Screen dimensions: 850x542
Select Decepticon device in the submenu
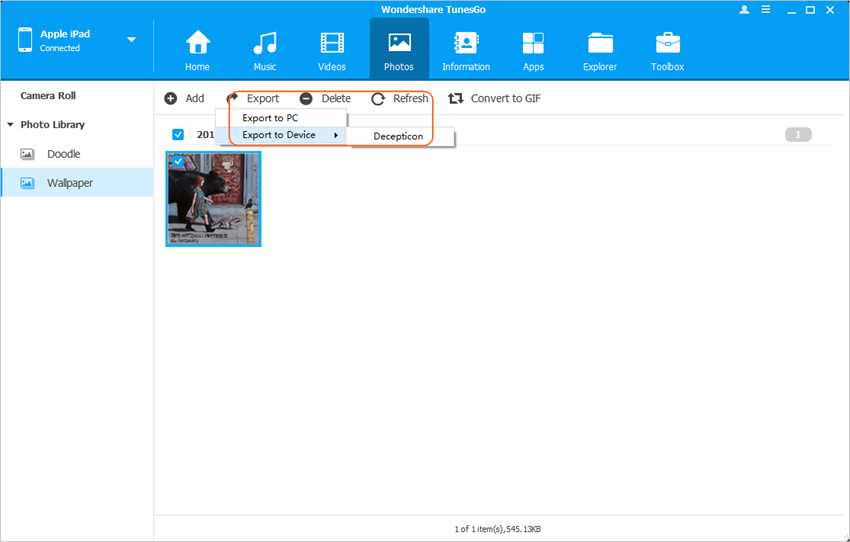tap(398, 136)
